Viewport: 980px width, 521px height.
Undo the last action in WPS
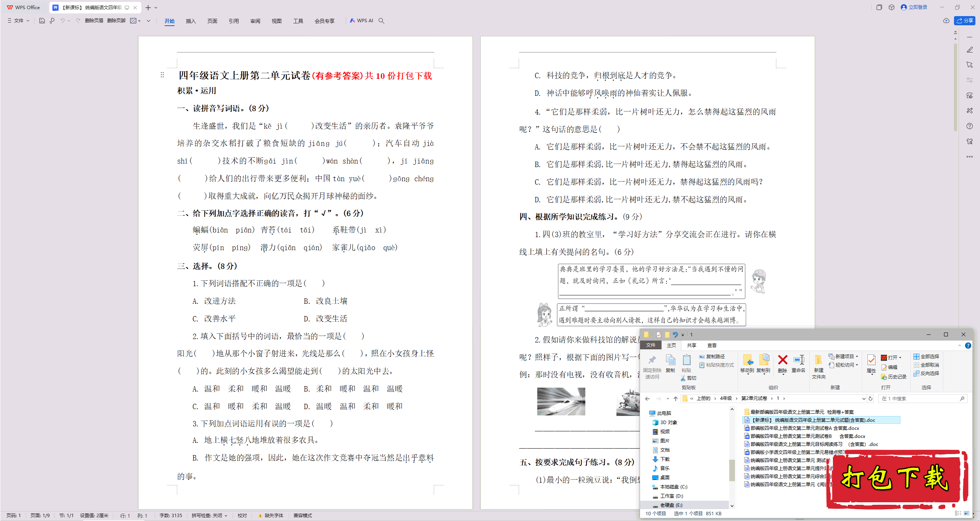coord(62,21)
